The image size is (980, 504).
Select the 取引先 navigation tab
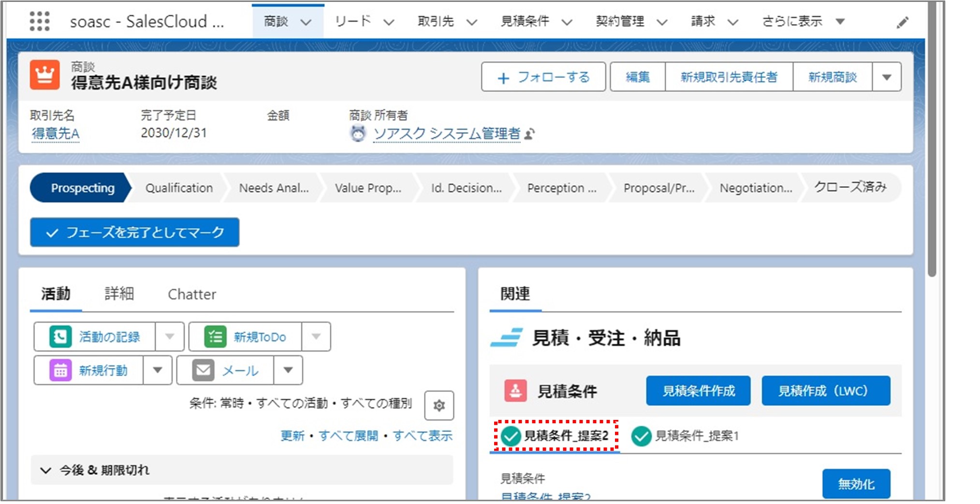pos(436,21)
